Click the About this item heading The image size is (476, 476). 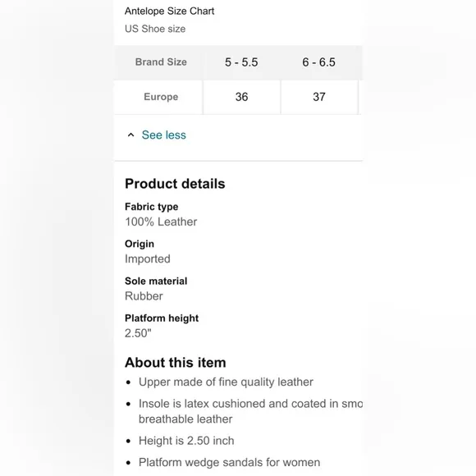click(176, 363)
